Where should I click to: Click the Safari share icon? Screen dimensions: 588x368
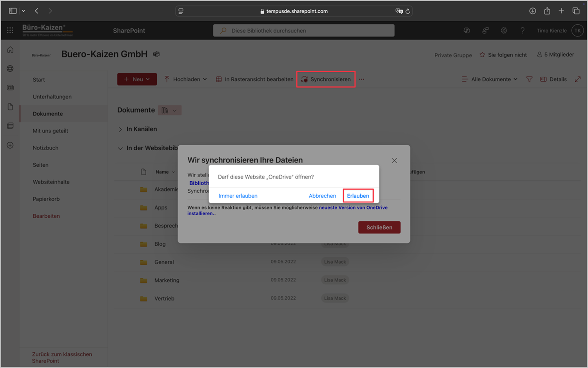[x=547, y=11]
